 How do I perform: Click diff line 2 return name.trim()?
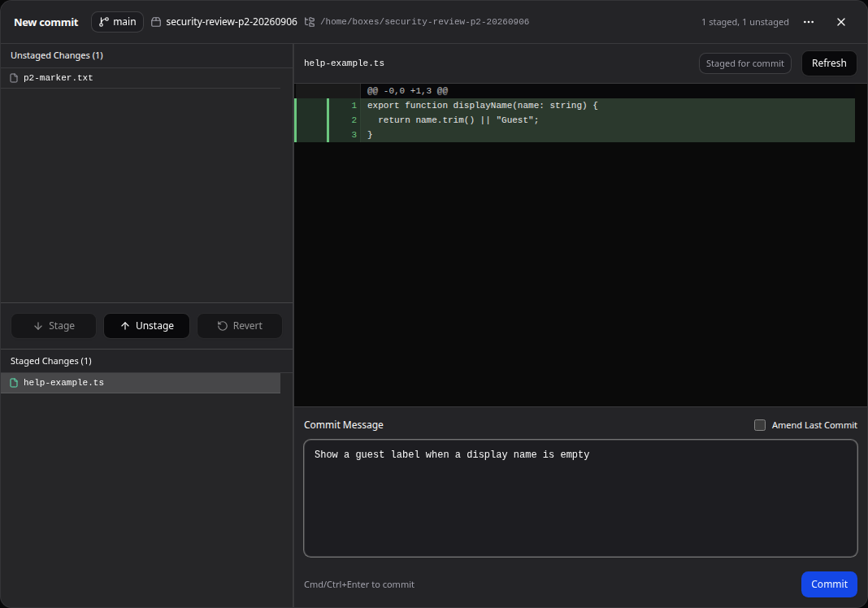coord(575,120)
